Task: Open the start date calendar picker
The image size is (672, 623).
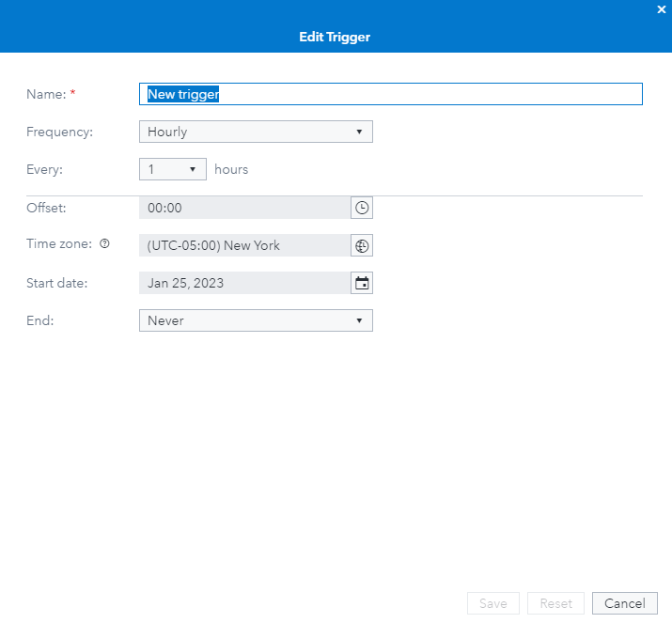Action: pos(362,283)
